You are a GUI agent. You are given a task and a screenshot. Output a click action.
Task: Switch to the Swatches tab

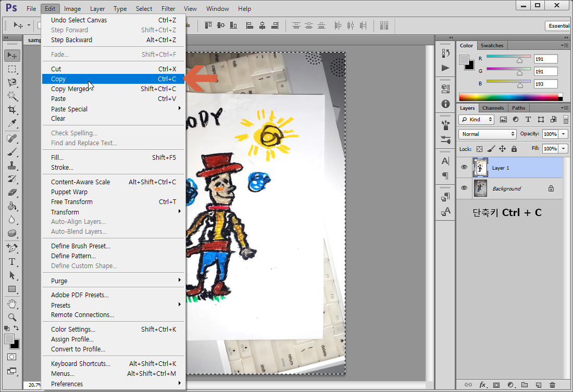pos(492,46)
